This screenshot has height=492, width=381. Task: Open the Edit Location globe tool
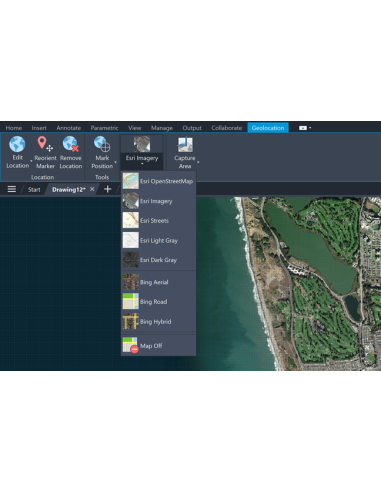coord(17,152)
